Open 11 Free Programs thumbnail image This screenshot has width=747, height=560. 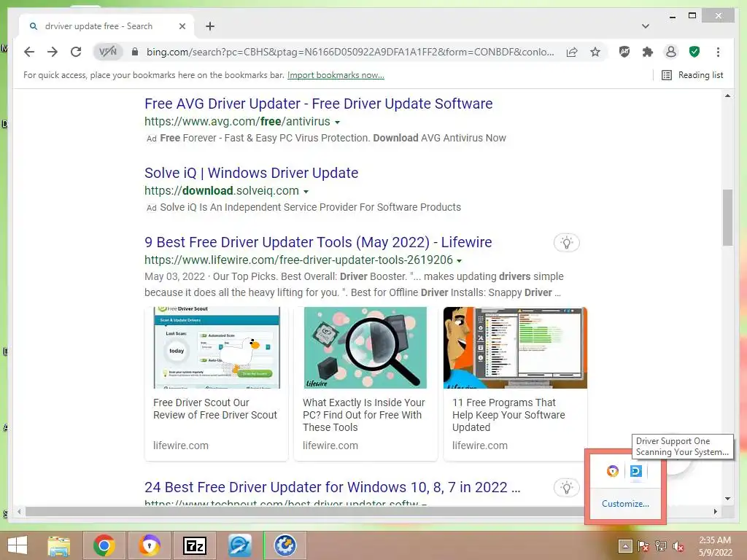coord(515,348)
